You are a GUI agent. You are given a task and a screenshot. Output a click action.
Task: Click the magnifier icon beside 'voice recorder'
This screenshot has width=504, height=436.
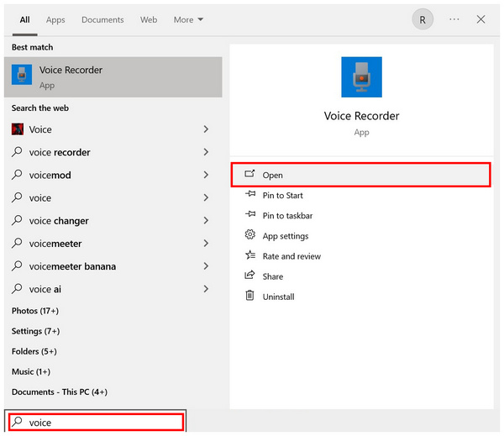(x=17, y=152)
